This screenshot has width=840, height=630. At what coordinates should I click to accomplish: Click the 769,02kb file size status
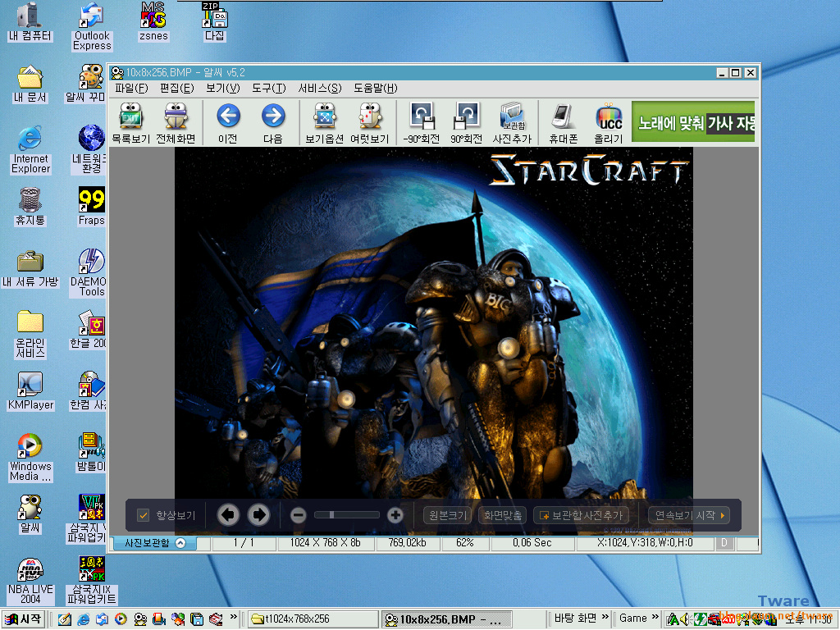click(x=407, y=543)
